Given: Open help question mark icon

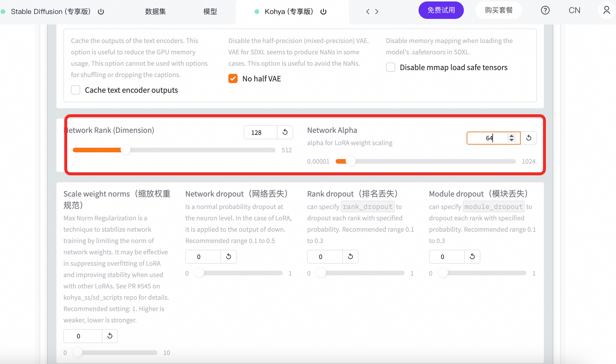Looking at the screenshot, I should [545, 10].
